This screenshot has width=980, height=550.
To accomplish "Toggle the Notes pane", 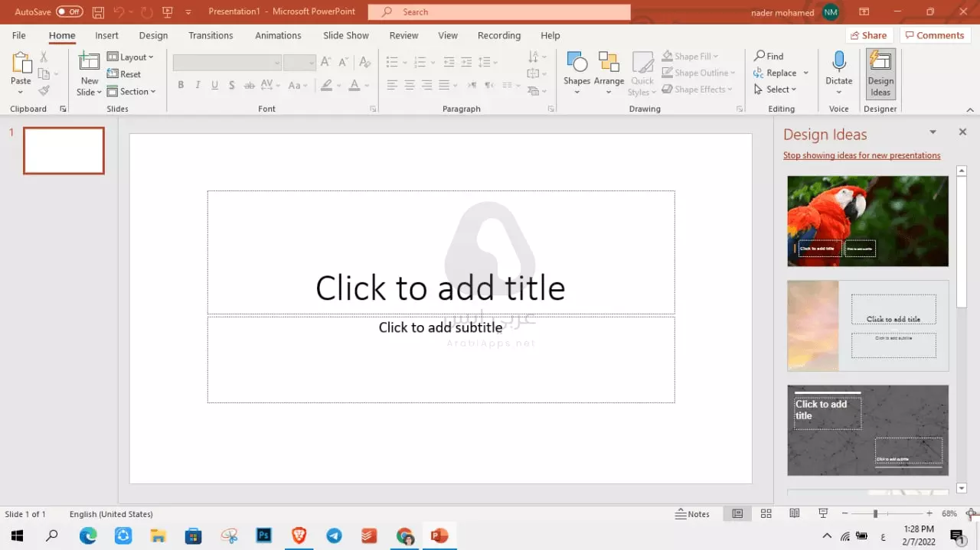I will [x=693, y=514].
